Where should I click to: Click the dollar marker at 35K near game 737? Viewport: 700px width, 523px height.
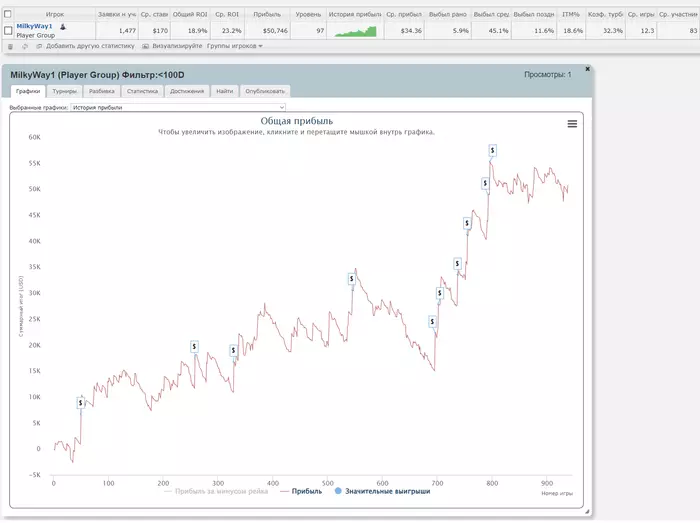click(457, 264)
